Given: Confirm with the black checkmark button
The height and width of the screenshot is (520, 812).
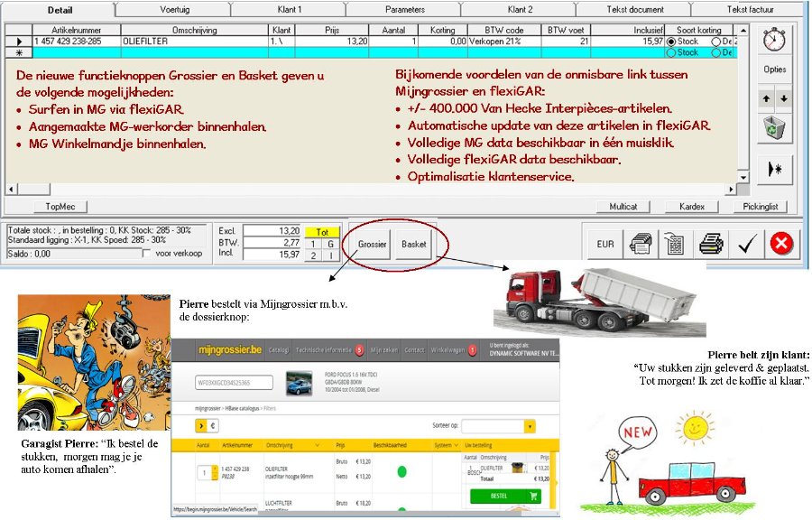Looking at the screenshot, I should click(x=747, y=244).
